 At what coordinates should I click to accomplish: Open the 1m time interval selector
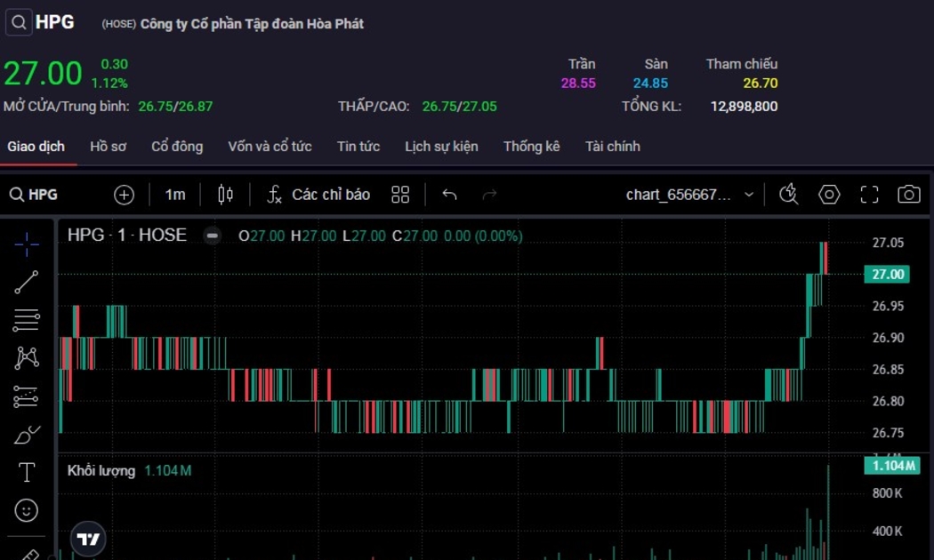(x=175, y=195)
